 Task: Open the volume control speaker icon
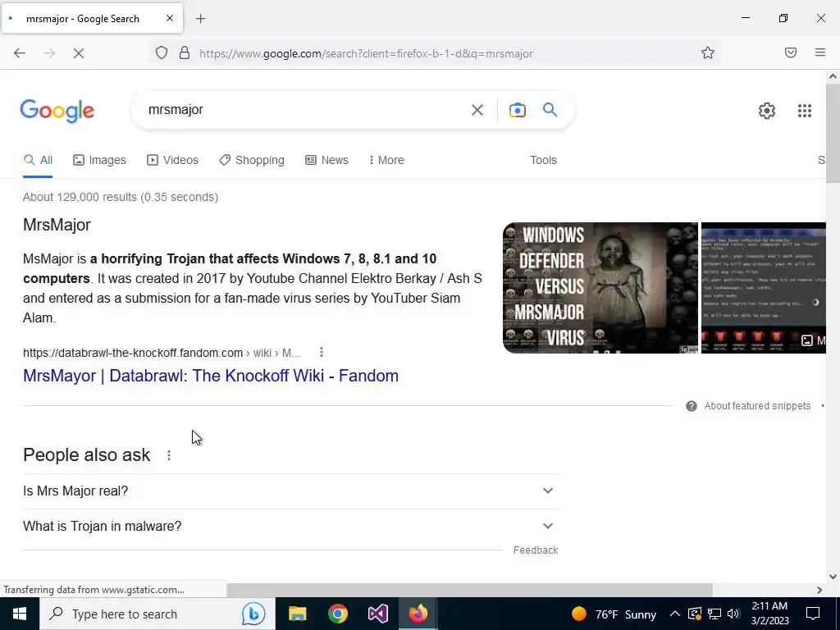[734, 614]
